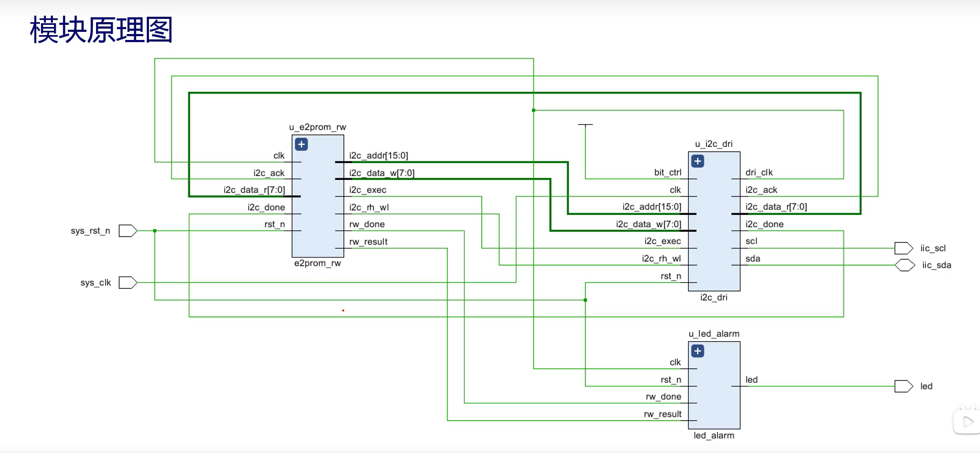Viewport: 980px width, 453px height.
Task: Click the clk pin of u_led_alarm
Action: pyautogui.click(x=675, y=362)
